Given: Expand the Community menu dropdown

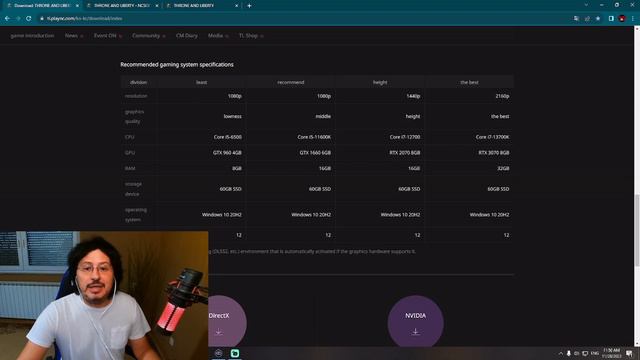Looking at the screenshot, I should tap(149, 36).
